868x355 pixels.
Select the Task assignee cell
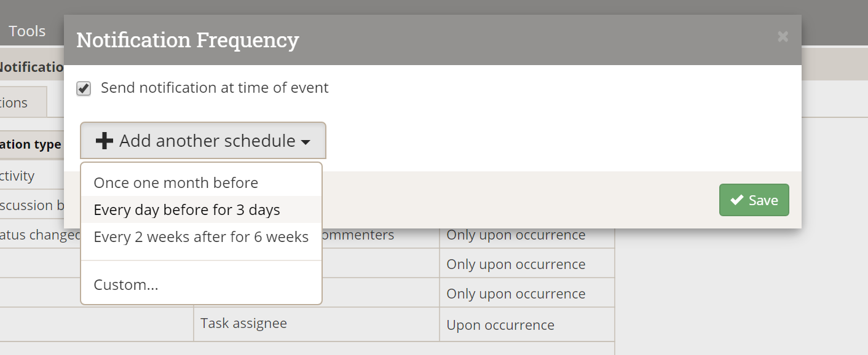(243, 323)
